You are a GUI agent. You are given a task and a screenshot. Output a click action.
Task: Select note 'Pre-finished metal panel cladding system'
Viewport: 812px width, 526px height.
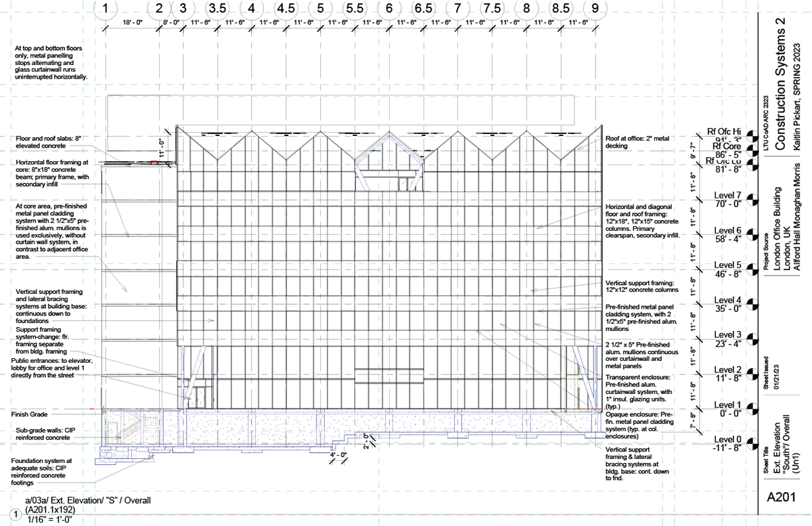[x=642, y=318]
